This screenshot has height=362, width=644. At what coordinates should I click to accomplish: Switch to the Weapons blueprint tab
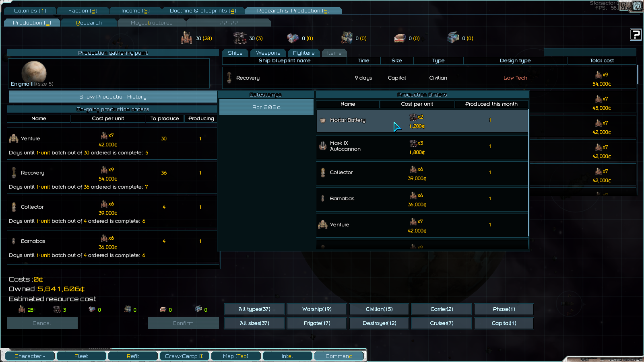(268, 53)
